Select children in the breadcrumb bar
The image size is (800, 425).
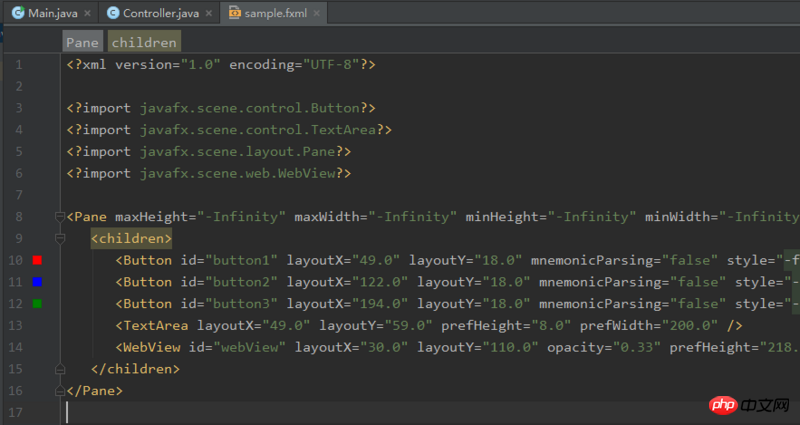coord(144,42)
